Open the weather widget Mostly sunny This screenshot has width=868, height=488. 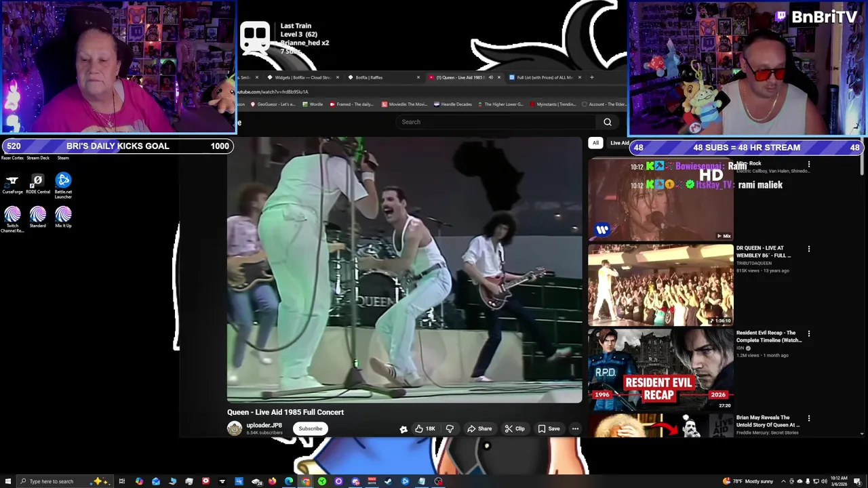pyautogui.click(x=748, y=481)
